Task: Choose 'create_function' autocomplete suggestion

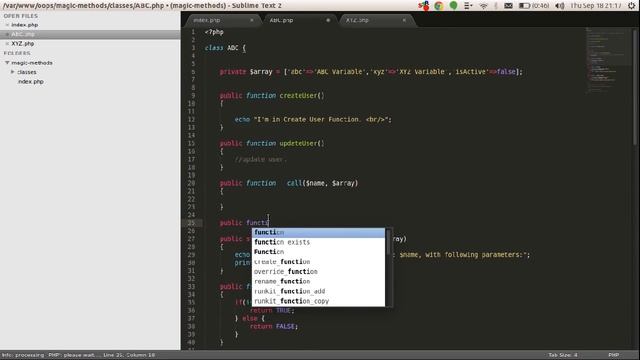Action: point(318,262)
